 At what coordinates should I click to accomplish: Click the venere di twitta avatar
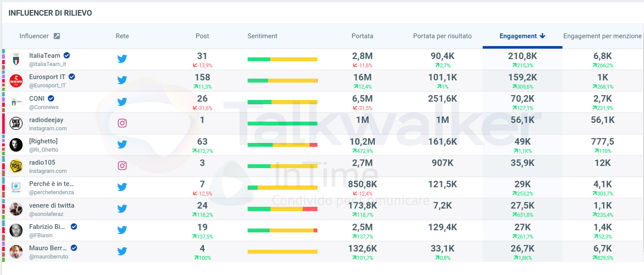click(16, 209)
